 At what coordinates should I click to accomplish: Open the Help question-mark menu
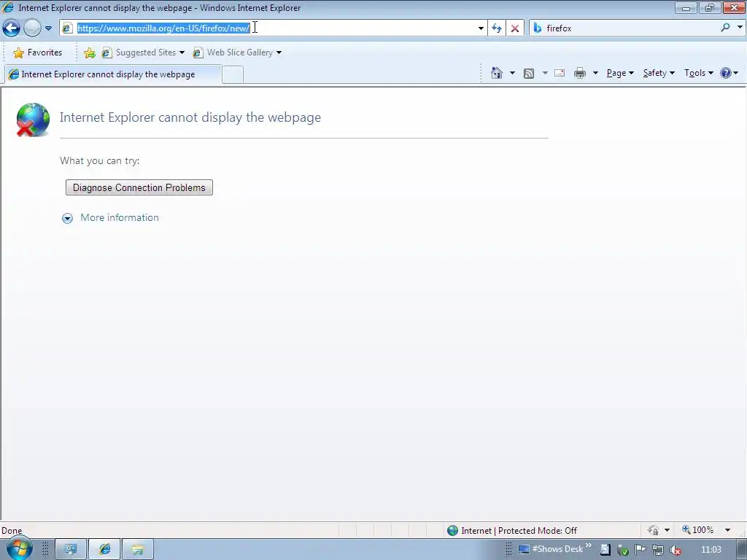coord(729,73)
